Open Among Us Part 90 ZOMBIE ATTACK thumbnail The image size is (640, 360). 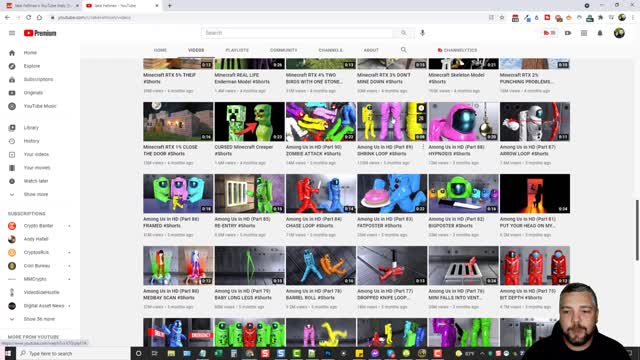[x=321, y=122]
